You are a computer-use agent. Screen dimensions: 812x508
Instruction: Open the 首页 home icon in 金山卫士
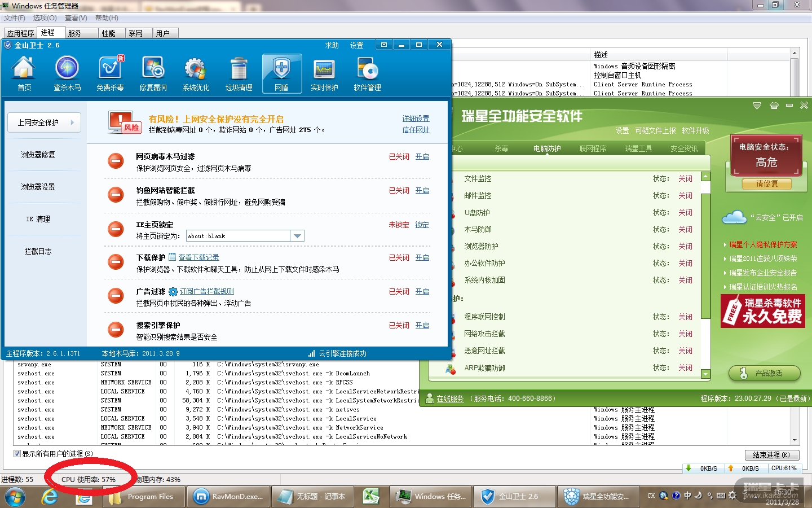[24, 74]
